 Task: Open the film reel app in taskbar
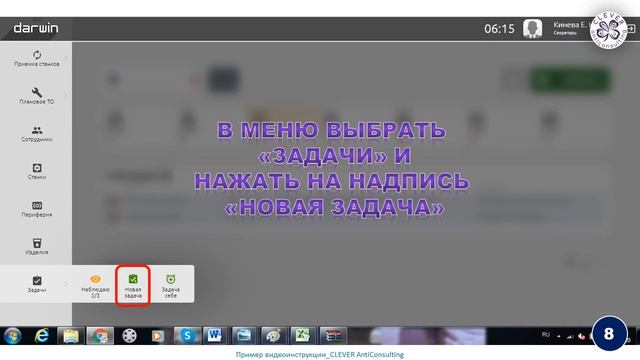(x=129, y=336)
